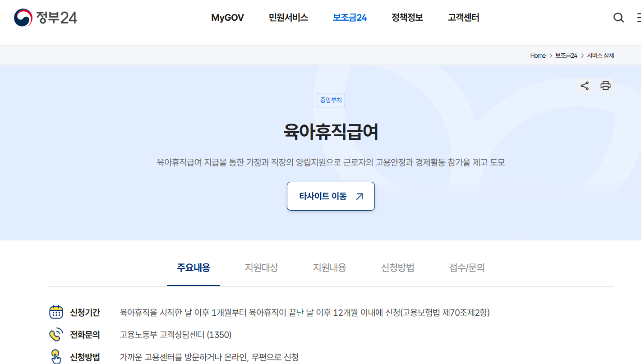Open the 민원서비스 menu
The width and height of the screenshot is (641, 364).
288,18
